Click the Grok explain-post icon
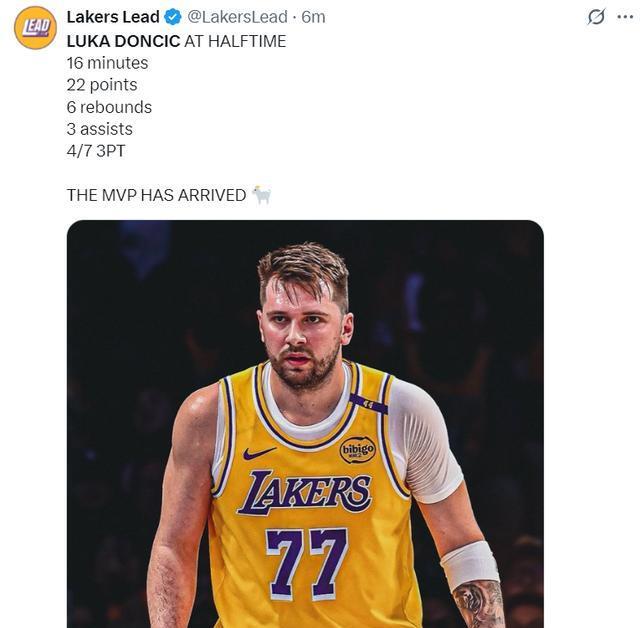640x628 pixels. coord(596,17)
